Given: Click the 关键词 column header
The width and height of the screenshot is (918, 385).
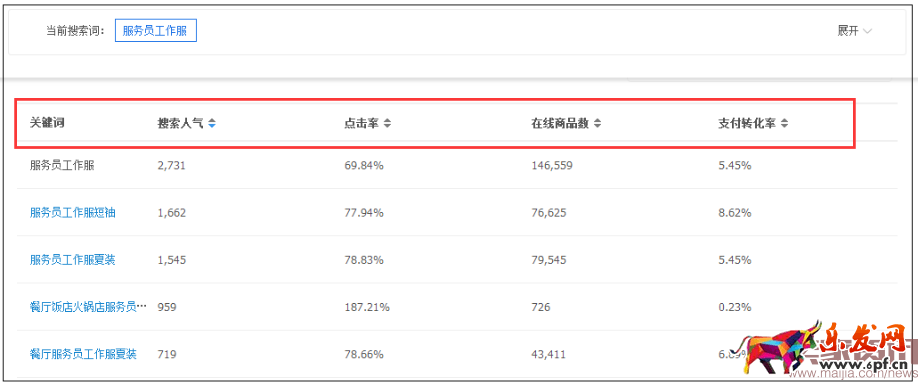Looking at the screenshot, I should tap(47, 123).
